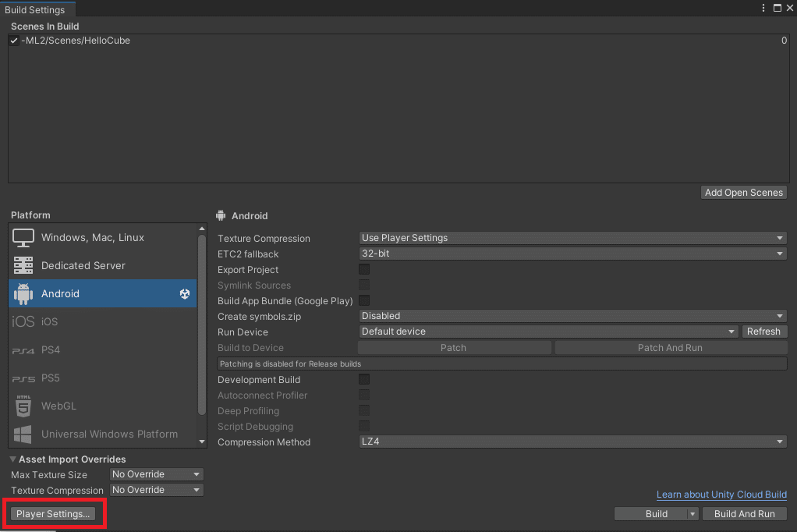Click the iOS platform icon
This screenshot has width=797, height=532.
(x=23, y=321)
